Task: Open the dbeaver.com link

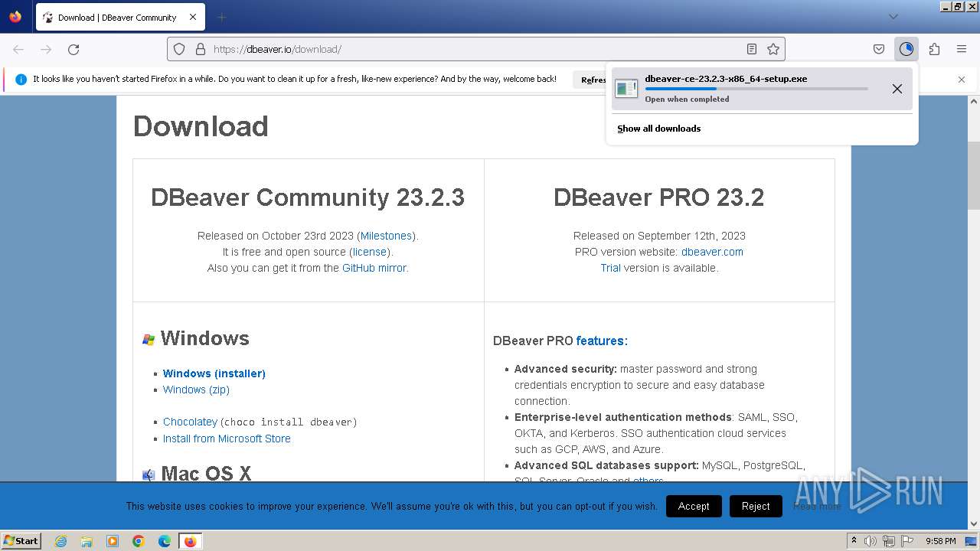Action: pyautogui.click(x=712, y=252)
